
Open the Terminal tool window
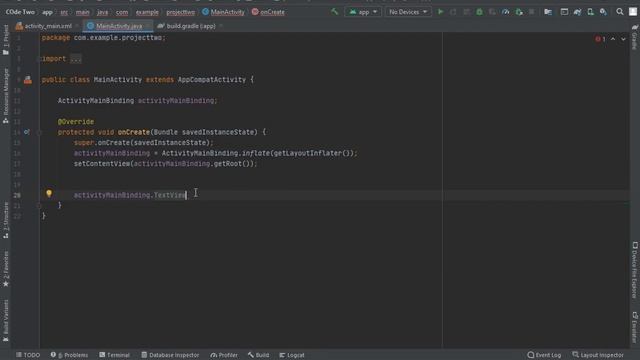(114, 355)
